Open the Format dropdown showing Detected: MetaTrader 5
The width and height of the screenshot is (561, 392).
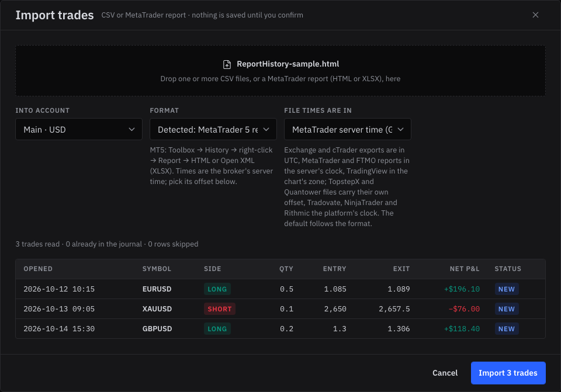(213, 130)
